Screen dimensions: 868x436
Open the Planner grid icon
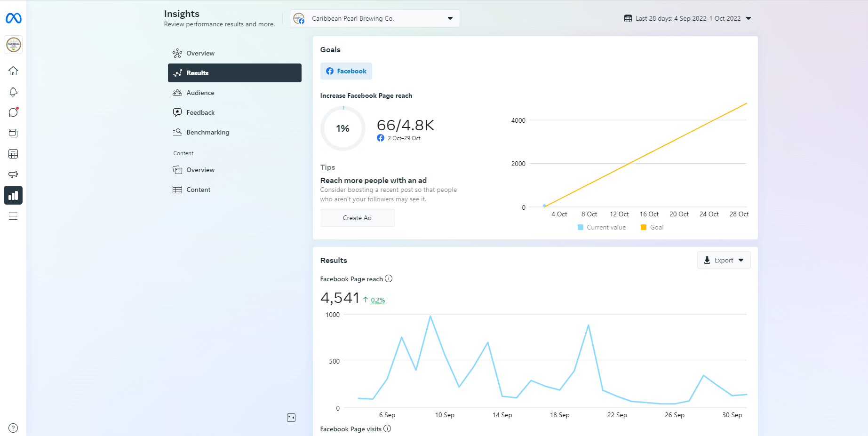click(x=13, y=154)
